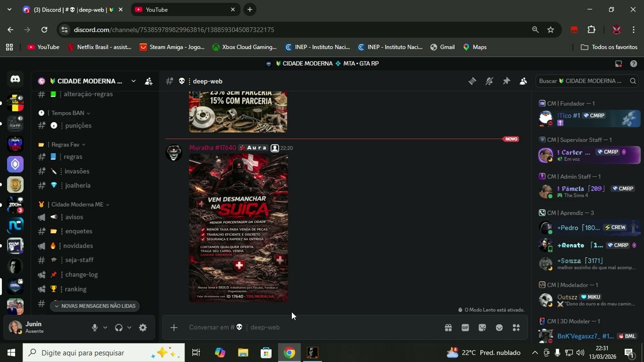
Task: Open a new browser tab
Action: 250,10
